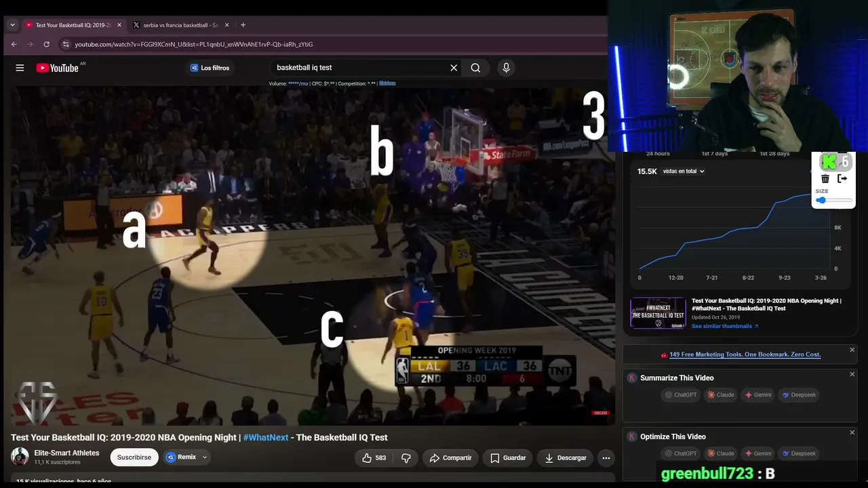Close the marketing tools banner

tap(852, 350)
